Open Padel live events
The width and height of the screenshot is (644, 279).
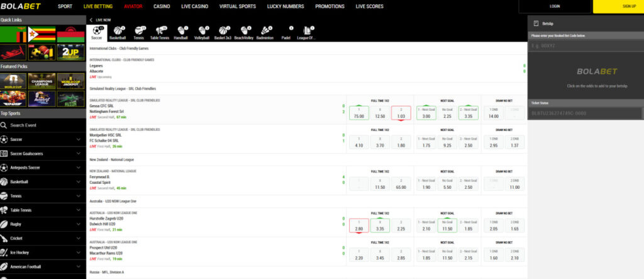click(286, 33)
